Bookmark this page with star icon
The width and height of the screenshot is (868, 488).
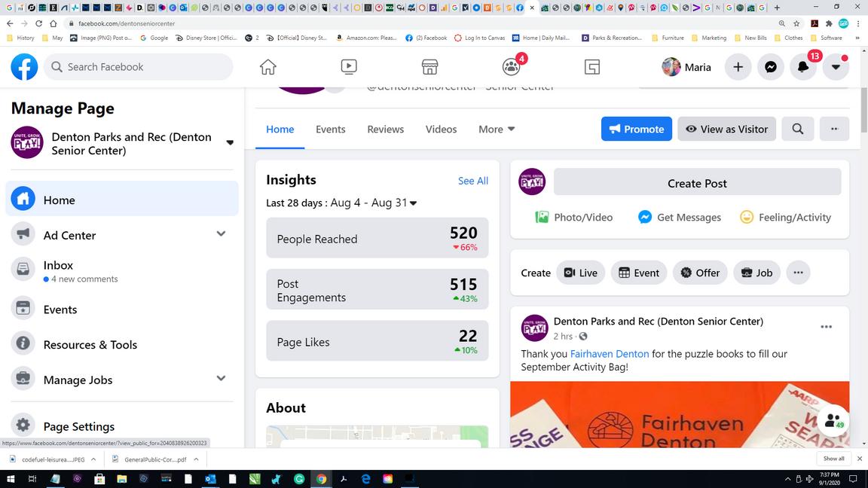(x=796, y=23)
